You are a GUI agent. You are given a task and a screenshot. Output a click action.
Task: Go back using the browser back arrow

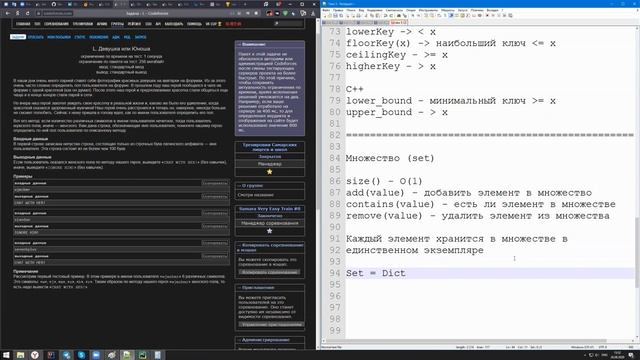[8, 13]
